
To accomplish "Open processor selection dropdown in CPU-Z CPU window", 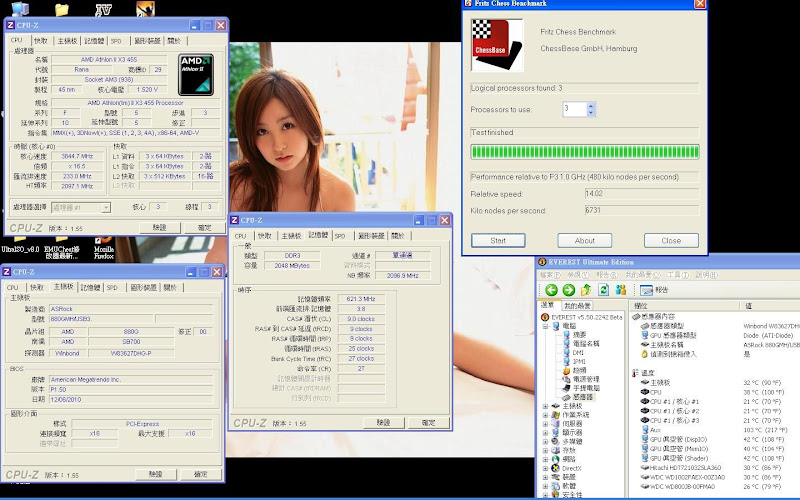I will 106,208.
